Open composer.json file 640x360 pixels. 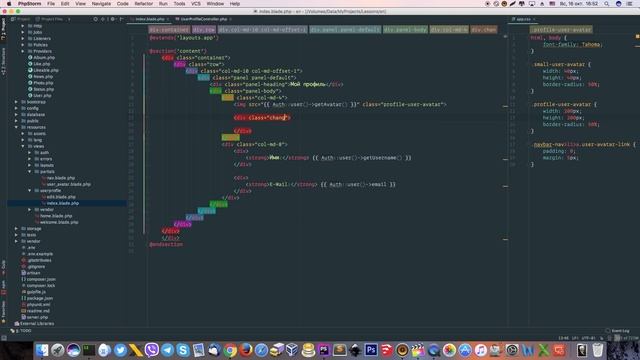(40, 279)
